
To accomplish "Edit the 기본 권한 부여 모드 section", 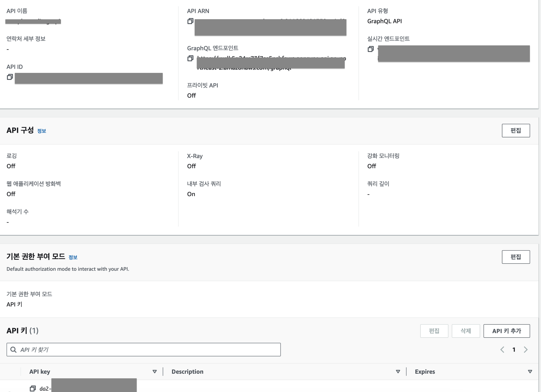I will (516, 257).
